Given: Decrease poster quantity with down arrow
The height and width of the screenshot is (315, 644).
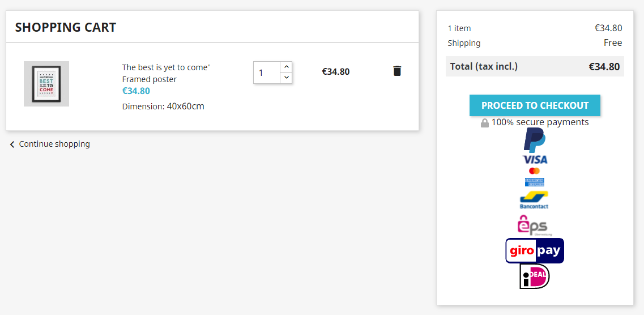Looking at the screenshot, I should [x=286, y=78].
